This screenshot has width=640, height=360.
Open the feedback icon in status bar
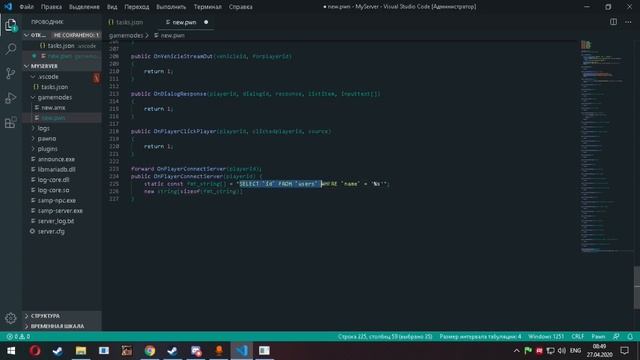click(x=616, y=337)
